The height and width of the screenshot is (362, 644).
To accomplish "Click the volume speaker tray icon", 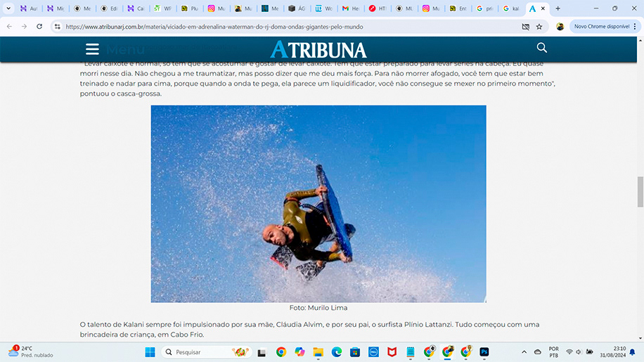I will pos(579,352).
